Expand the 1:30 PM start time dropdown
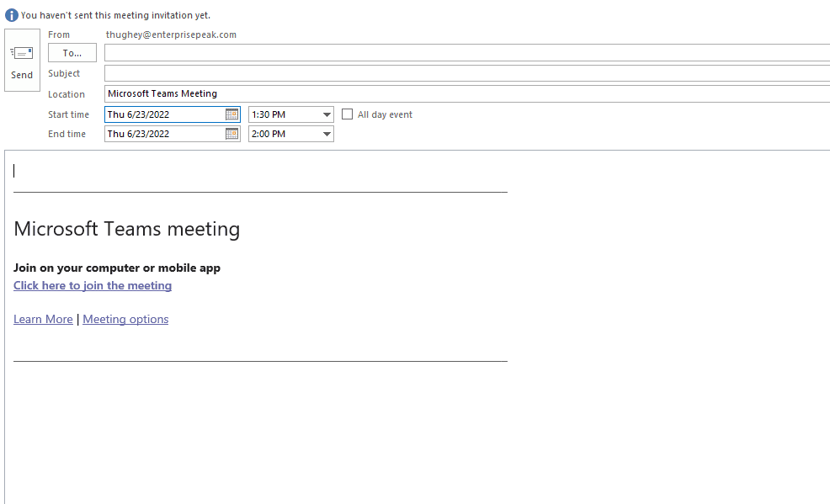 [327, 114]
